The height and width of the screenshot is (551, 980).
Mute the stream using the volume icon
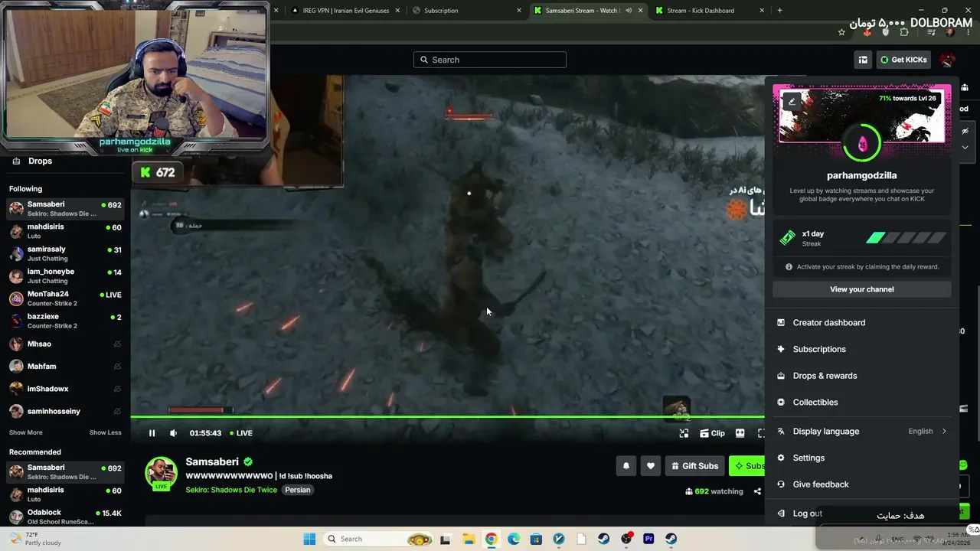point(174,433)
